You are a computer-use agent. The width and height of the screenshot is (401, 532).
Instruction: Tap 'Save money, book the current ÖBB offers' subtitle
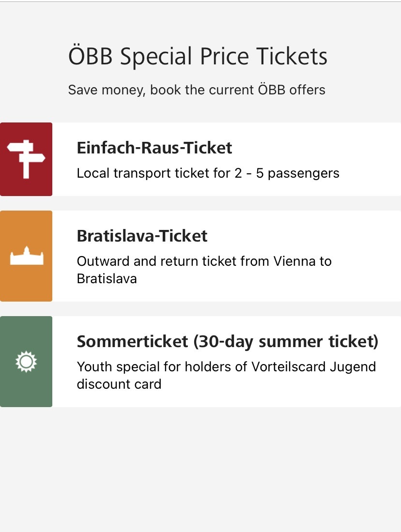[197, 90]
